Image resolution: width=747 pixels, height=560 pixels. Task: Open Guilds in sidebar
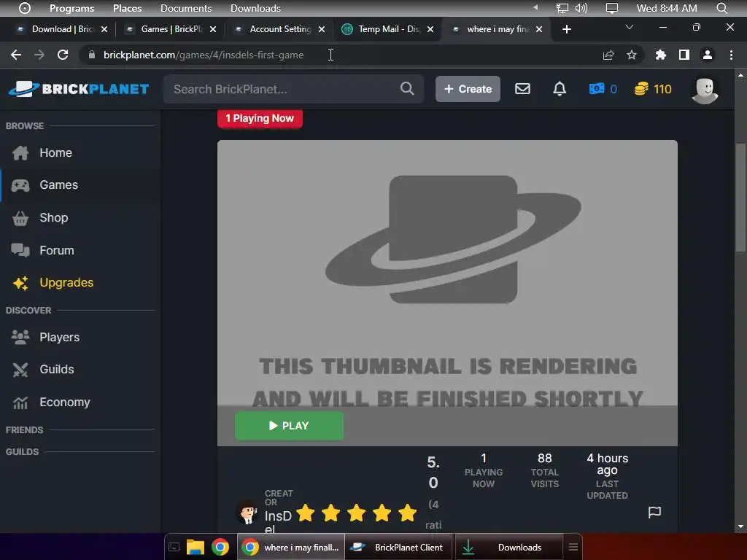point(80,370)
